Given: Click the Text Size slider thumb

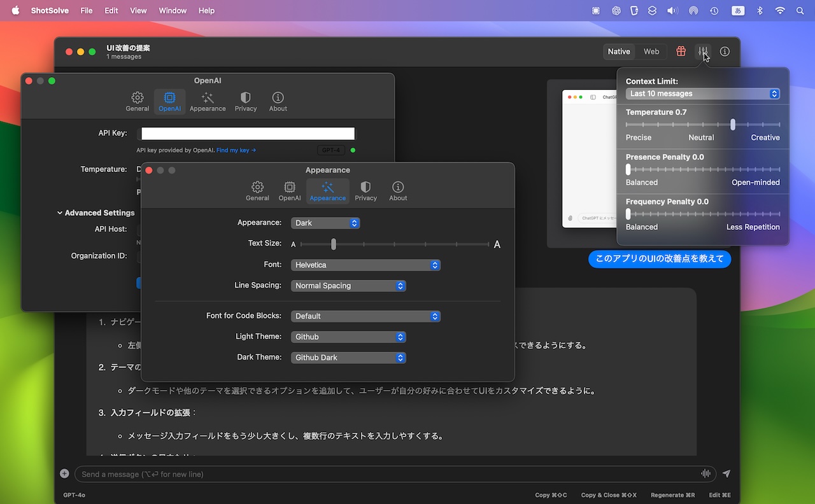Looking at the screenshot, I should click(334, 244).
